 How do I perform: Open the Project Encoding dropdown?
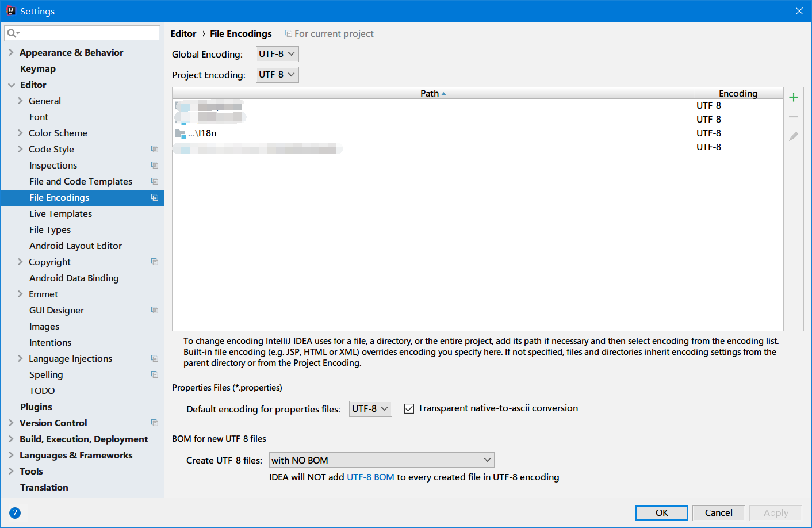[x=277, y=75]
